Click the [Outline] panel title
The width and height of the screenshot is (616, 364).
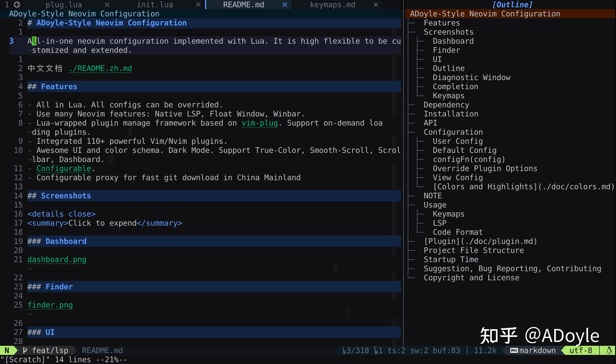[x=512, y=5]
